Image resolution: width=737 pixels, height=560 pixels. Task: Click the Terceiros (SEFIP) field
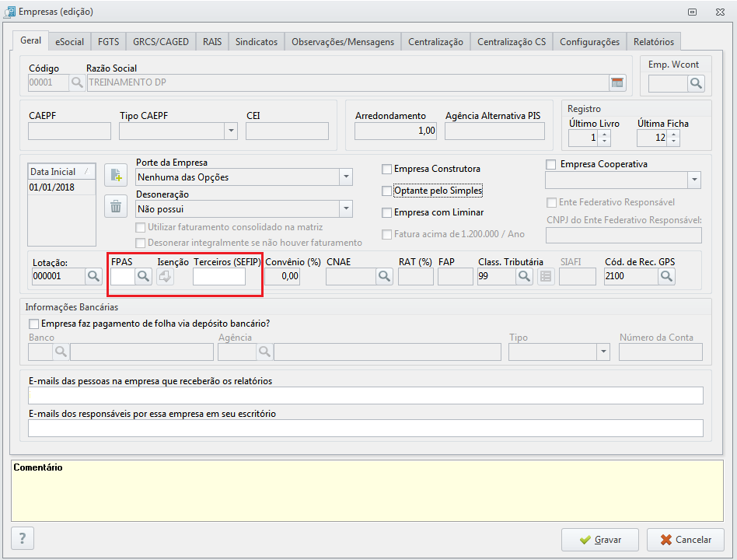coord(219,276)
